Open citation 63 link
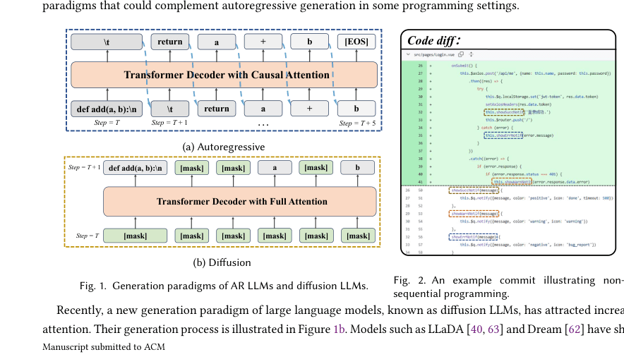Image resolution: width=624 pixels, height=364 pixels. tap(493, 329)
